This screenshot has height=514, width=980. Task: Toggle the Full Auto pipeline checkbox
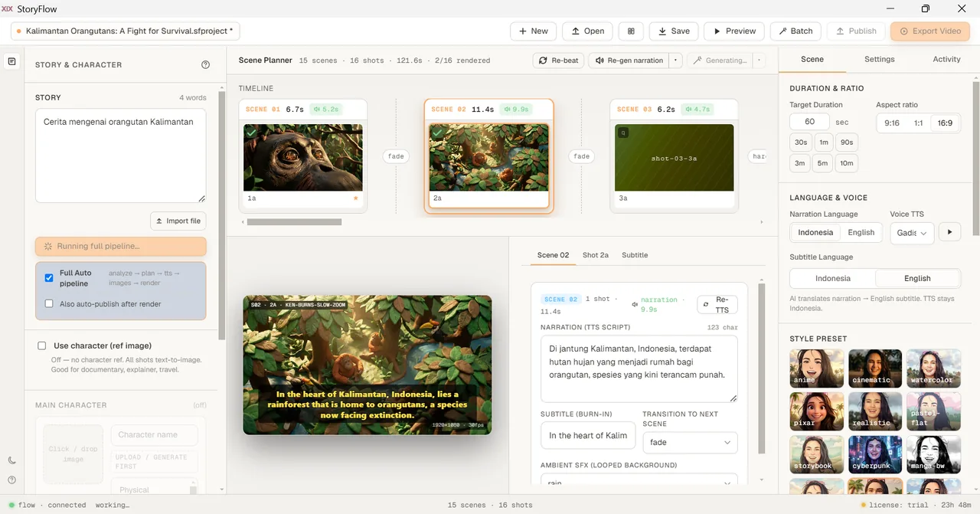49,278
